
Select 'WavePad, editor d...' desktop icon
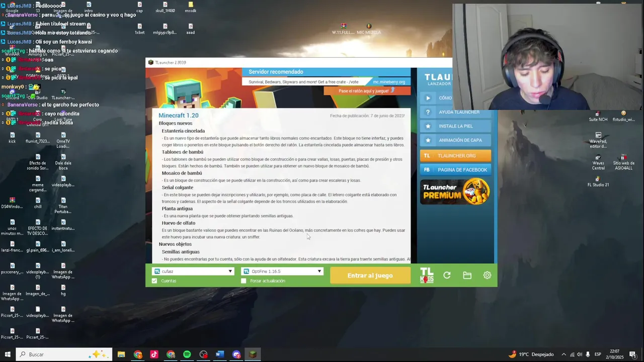click(598, 141)
